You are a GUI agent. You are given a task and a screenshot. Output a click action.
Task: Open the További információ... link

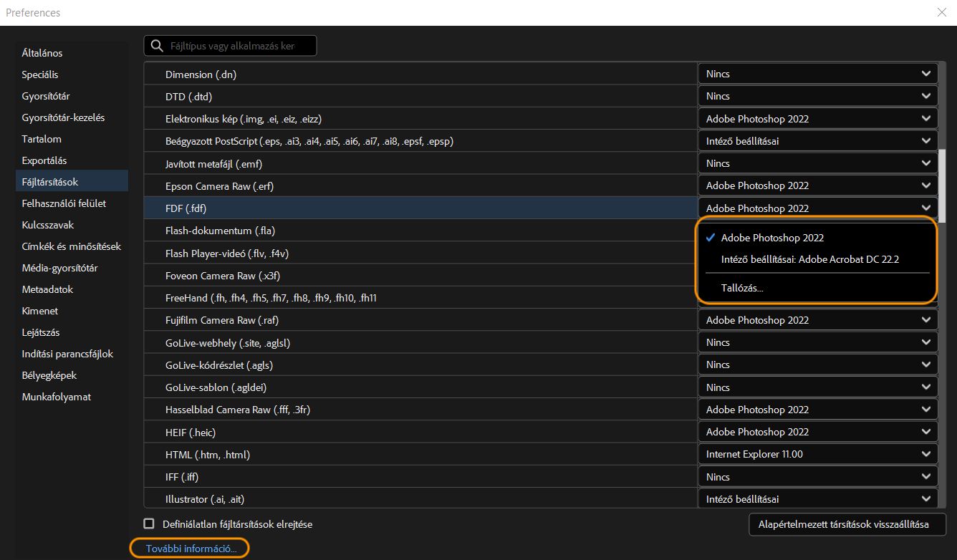(x=191, y=549)
